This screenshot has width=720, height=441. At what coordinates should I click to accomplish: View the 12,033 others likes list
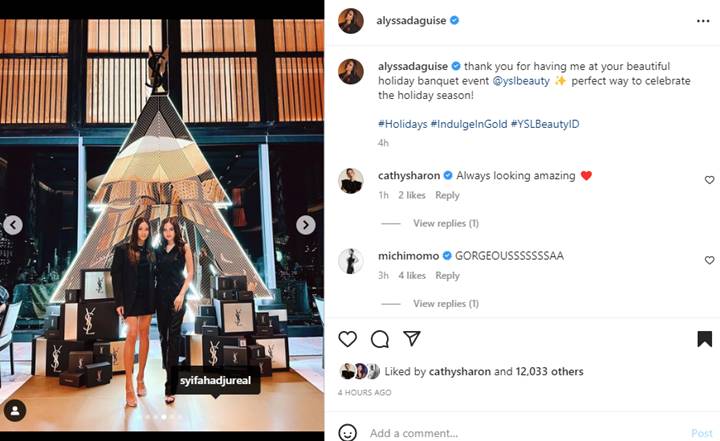point(549,372)
